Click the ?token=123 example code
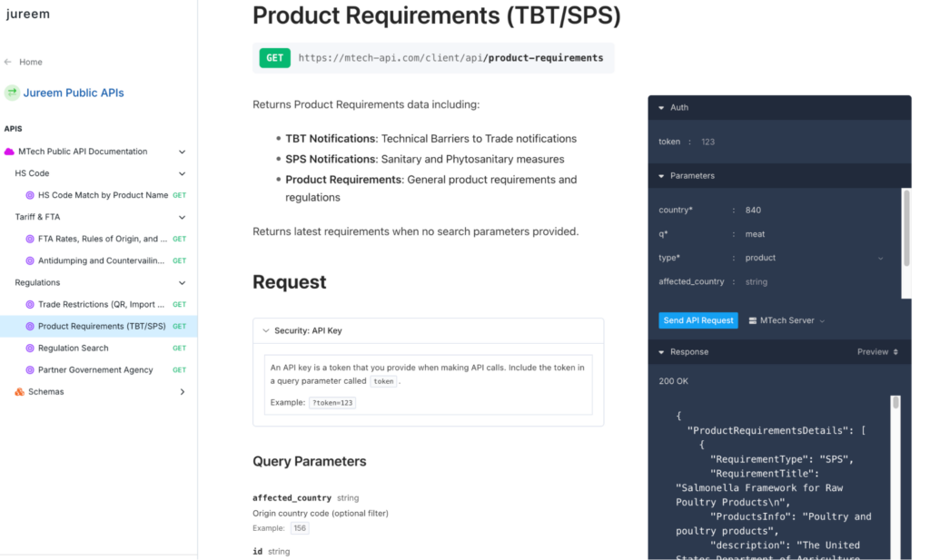 332,403
